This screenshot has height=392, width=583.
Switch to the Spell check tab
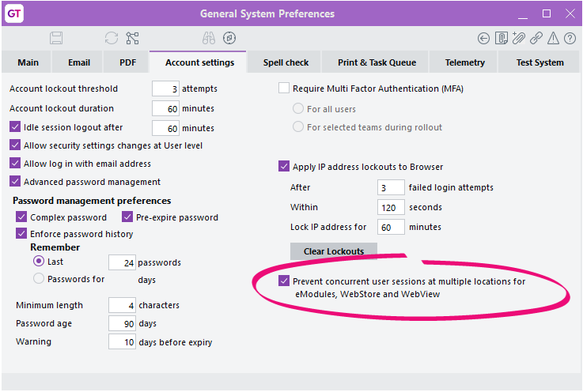(286, 62)
